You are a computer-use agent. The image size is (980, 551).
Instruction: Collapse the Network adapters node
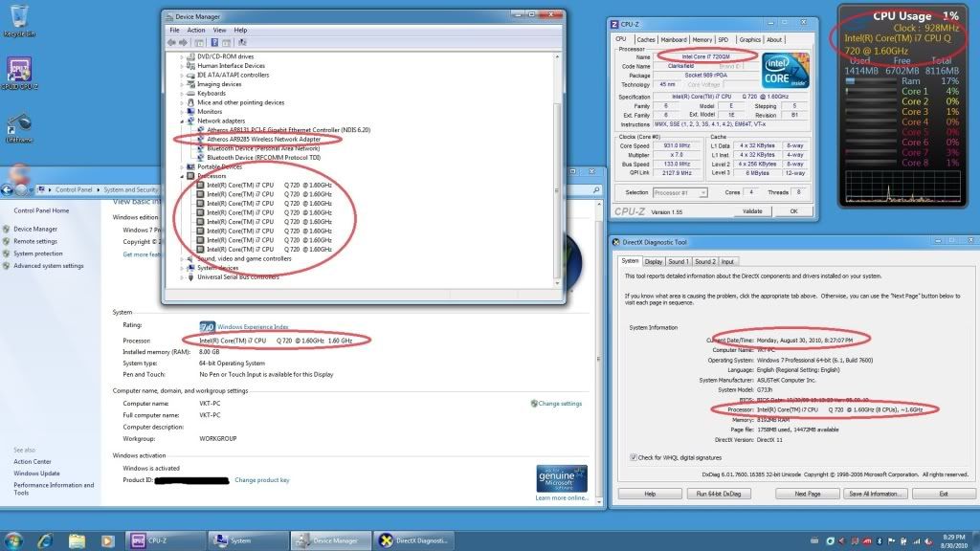coord(181,121)
